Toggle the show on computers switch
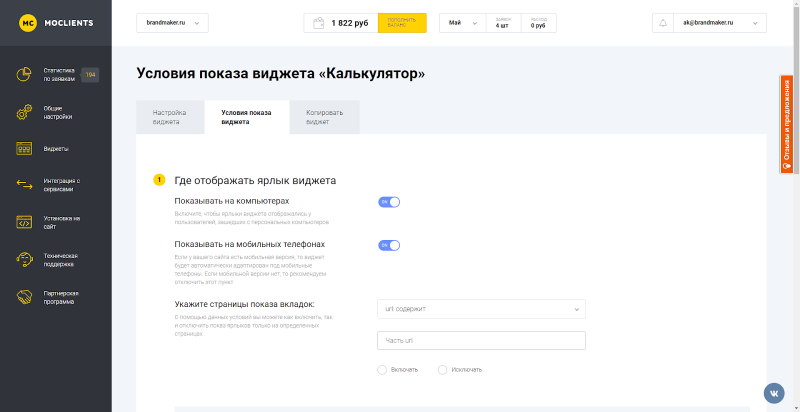This screenshot has height=412, width=800. point(389,202)
